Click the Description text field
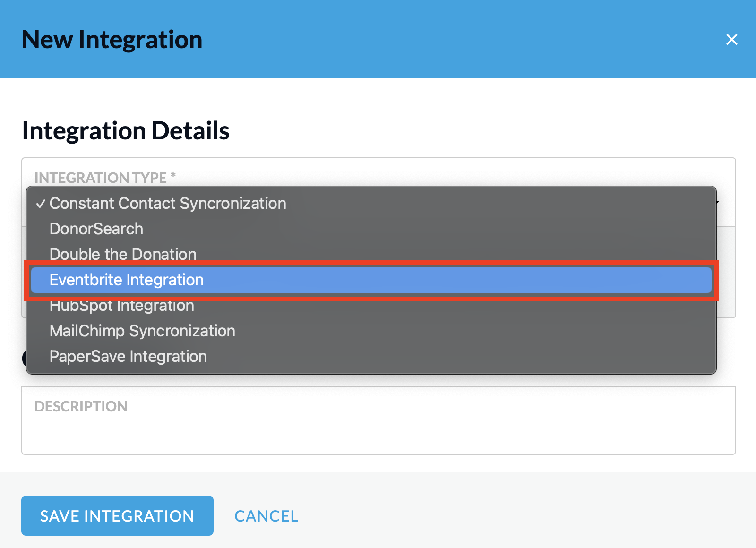Image resolution: width=756 pixels, height=548 pixels. (378, 420)
